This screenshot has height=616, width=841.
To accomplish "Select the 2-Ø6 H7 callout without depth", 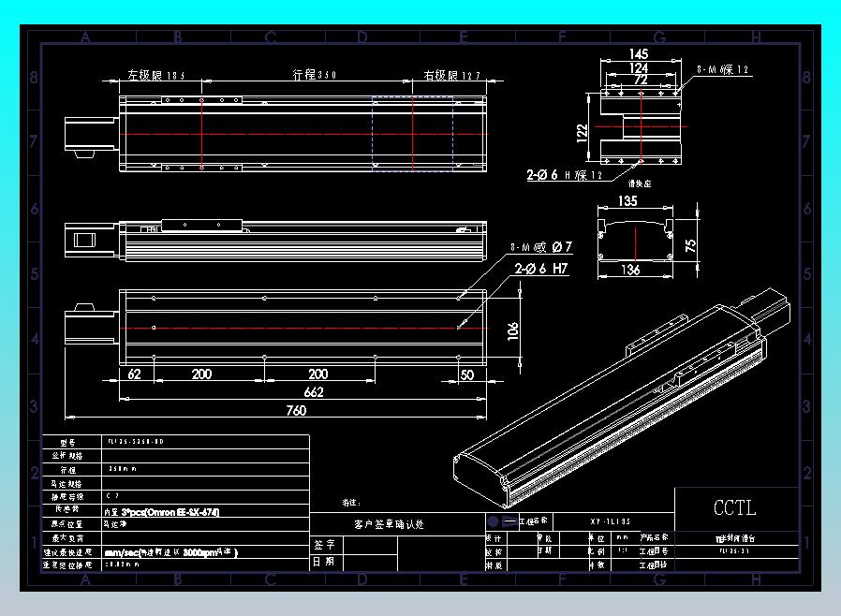I will tap(541, 269).
